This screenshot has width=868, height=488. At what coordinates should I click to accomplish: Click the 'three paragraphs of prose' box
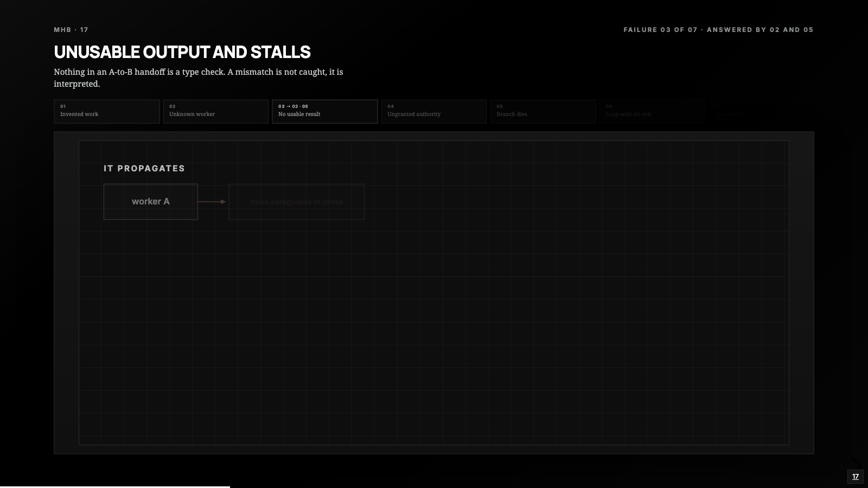click(297, 202)
